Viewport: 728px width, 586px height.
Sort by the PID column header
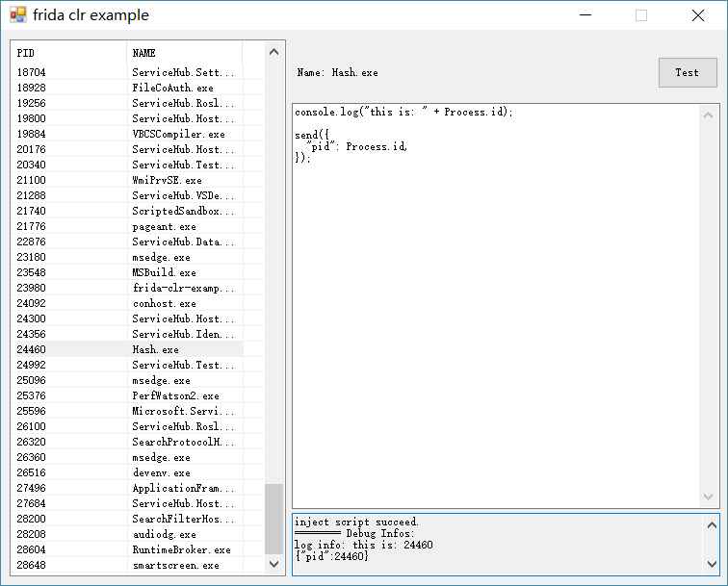[68, 53]
